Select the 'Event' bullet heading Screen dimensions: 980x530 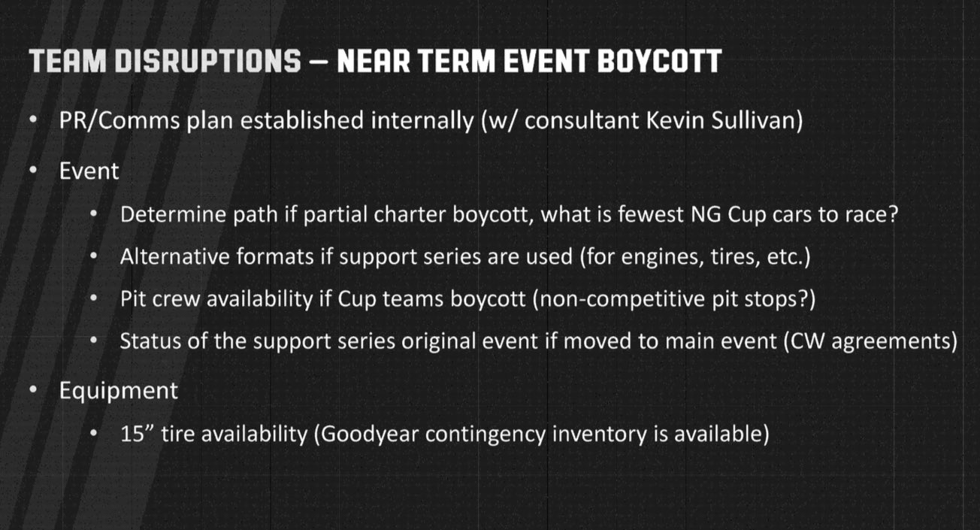pyautogui.click(x=89, y=171)
